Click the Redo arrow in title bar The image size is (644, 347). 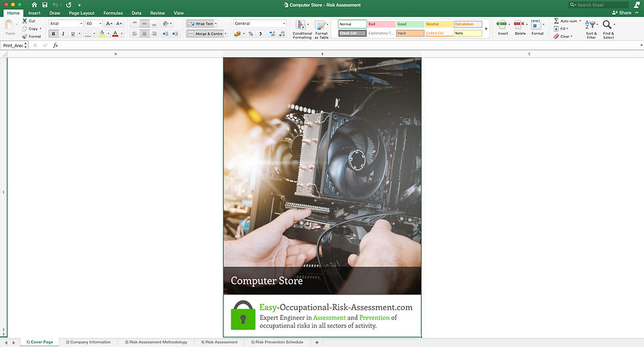click(68, 5)
